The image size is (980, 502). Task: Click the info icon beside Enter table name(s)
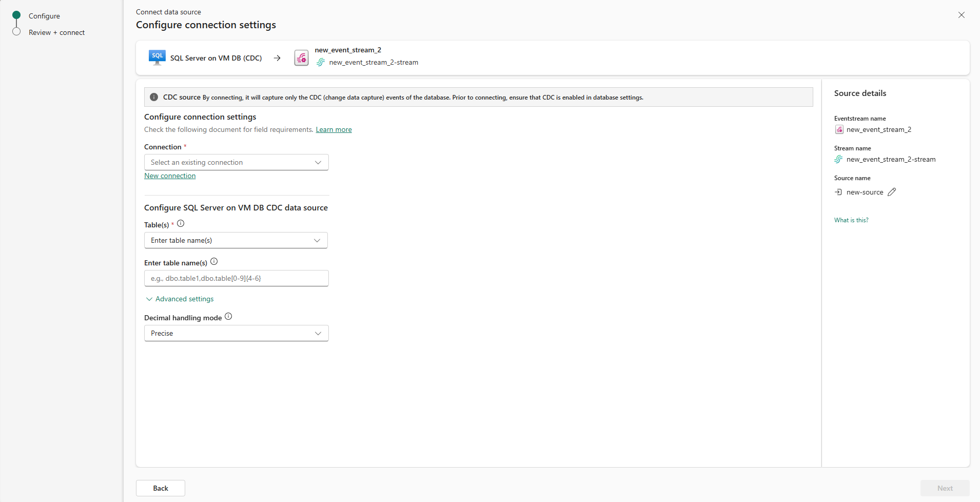click(214, 261)
